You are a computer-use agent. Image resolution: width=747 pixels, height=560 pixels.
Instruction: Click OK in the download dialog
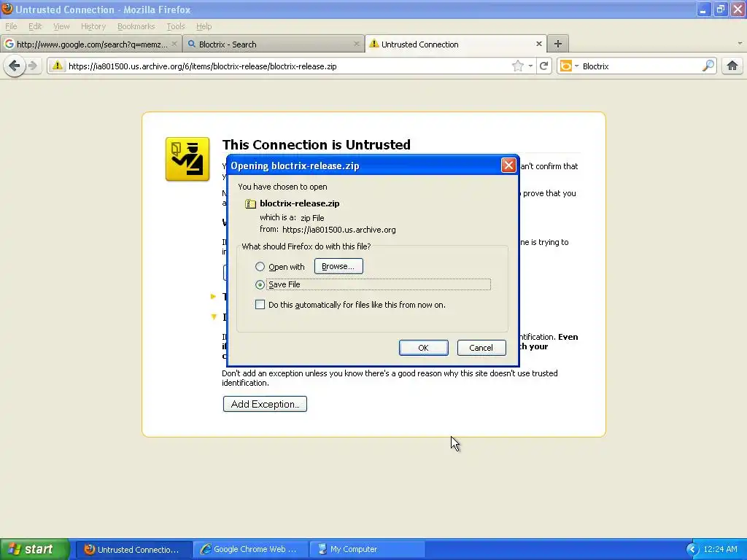pos(424,348)
